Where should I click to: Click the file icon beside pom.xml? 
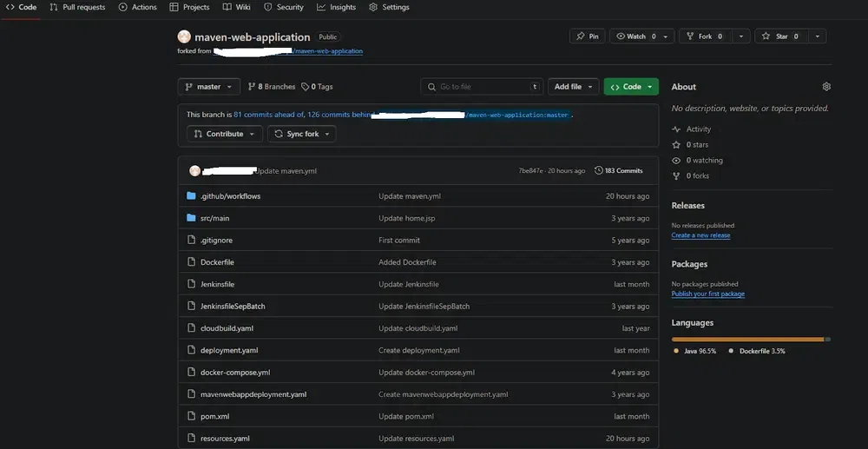click(192, 416)
